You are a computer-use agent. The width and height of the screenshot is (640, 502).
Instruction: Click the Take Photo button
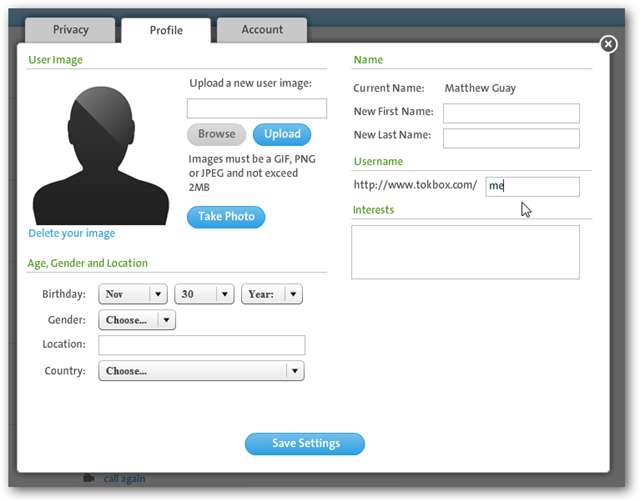click(x=226, y=217)
